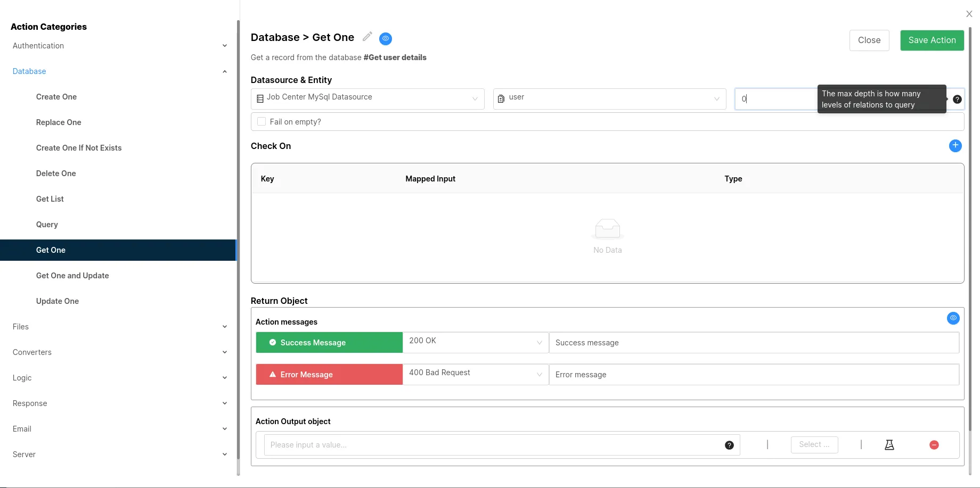Click the pencil edit icon beside Get One title
This screenshot has height=488, width=980.
tap(367, 37)
